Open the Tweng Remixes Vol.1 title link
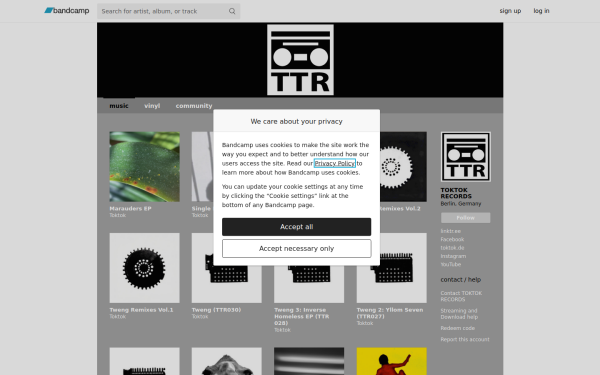 point(141,310)
